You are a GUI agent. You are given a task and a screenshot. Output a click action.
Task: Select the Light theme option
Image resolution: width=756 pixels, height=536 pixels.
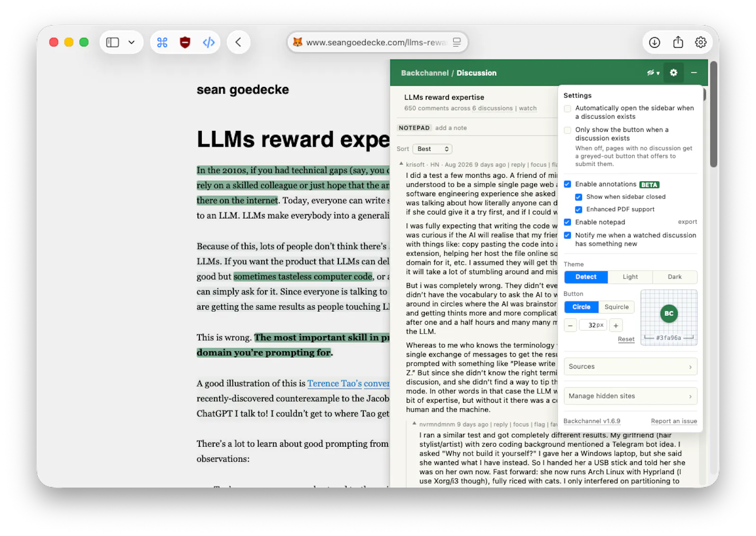click(630, 277)
